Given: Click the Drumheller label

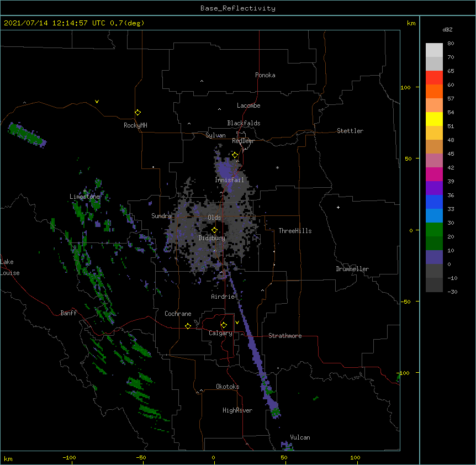Looking at the screenshot, I should tap(352, 269).
